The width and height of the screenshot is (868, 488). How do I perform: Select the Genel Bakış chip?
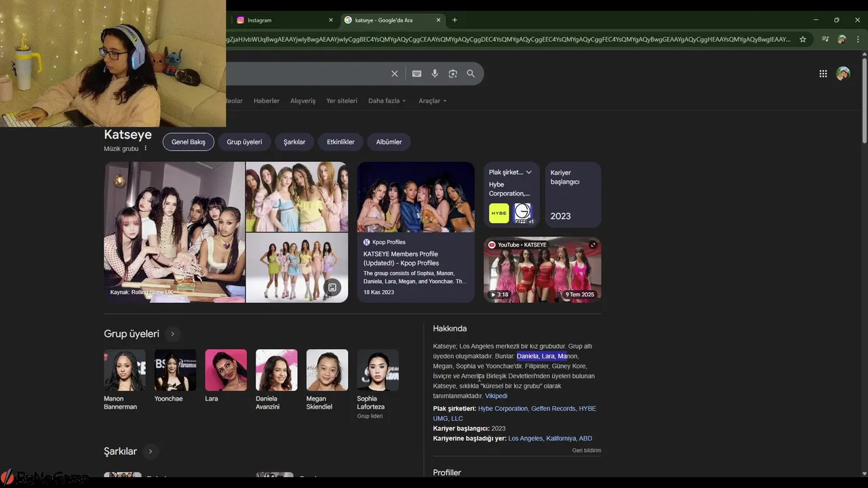[x=189, y=142]
